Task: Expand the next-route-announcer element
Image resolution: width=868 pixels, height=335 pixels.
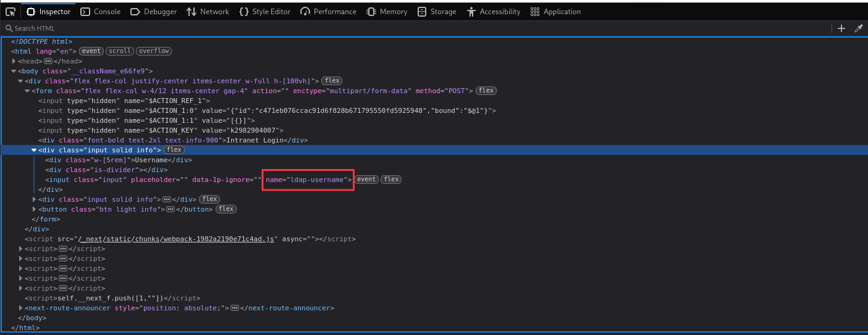Action: click(20, 308)
